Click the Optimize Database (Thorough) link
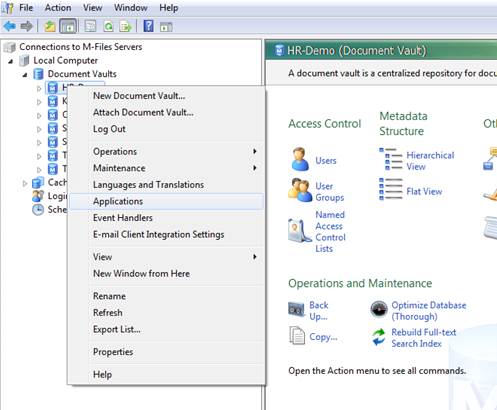Viewport: 497px width, 410px height. click(x=429, y=311)
